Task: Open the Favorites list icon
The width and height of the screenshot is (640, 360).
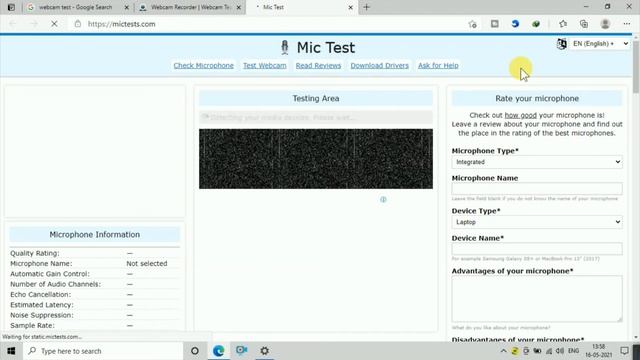Action: pyautogui.click(x=563, y=24)
